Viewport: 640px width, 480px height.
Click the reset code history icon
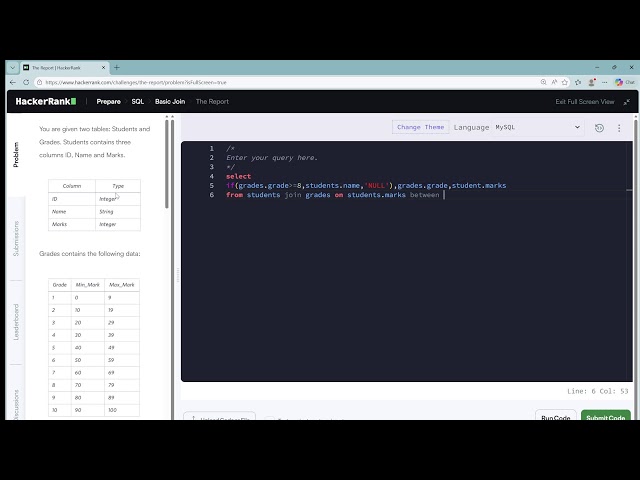coord(599,128)
